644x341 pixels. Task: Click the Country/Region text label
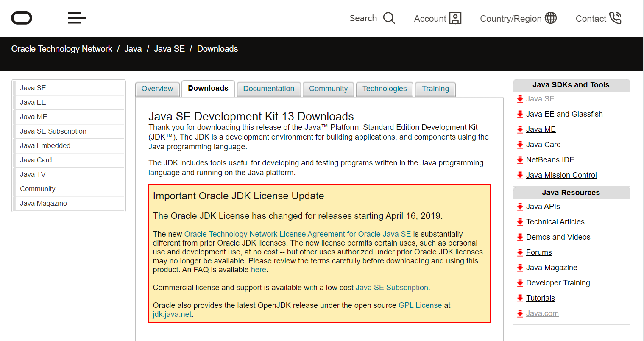511,19
